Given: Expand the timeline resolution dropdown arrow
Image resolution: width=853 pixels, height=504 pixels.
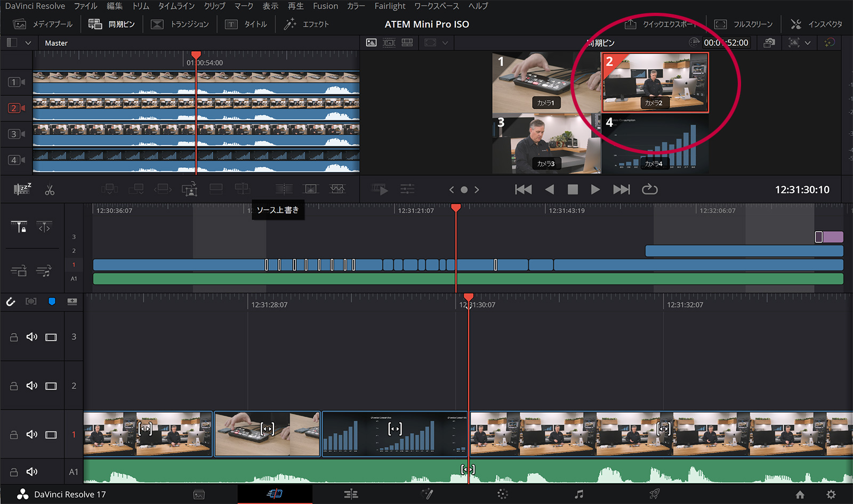Looking at the screenshot, I should point(808,43).
